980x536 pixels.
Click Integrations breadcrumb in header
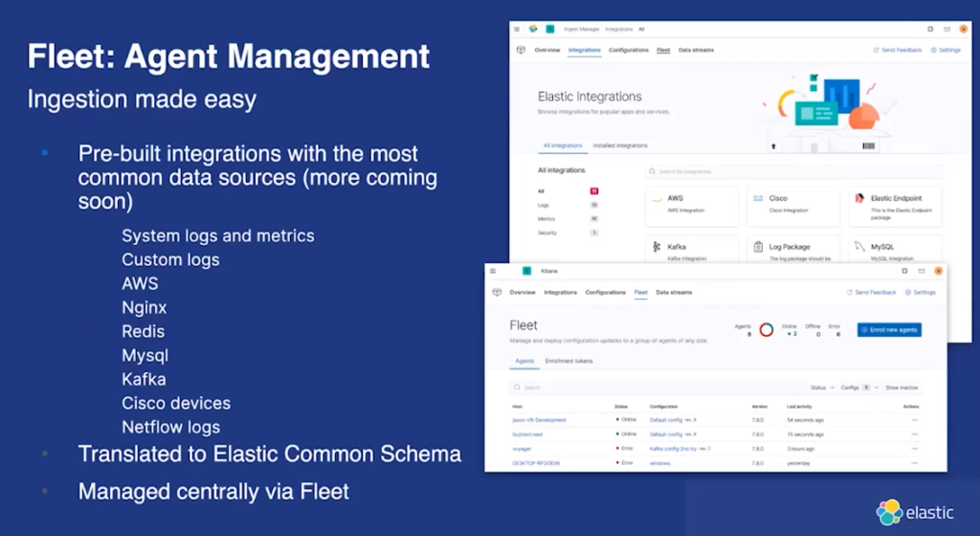[x=619, y=30]
